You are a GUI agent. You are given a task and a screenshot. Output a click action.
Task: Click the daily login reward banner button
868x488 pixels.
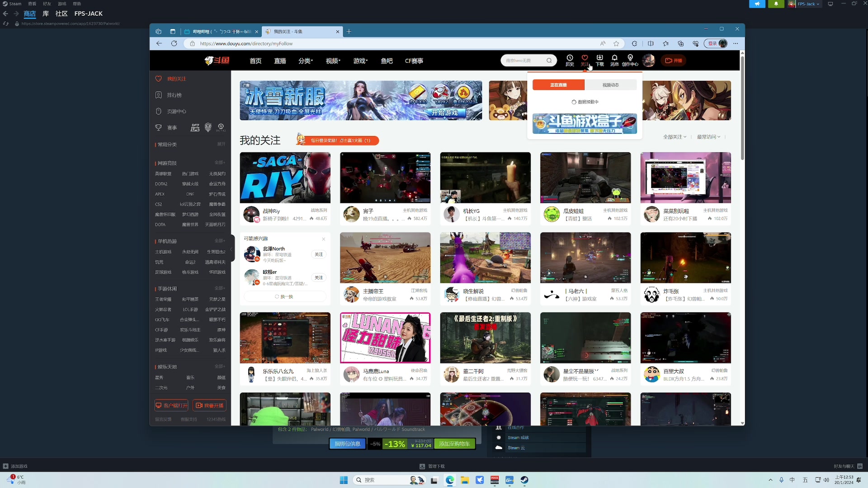click(x=337, y=140)
